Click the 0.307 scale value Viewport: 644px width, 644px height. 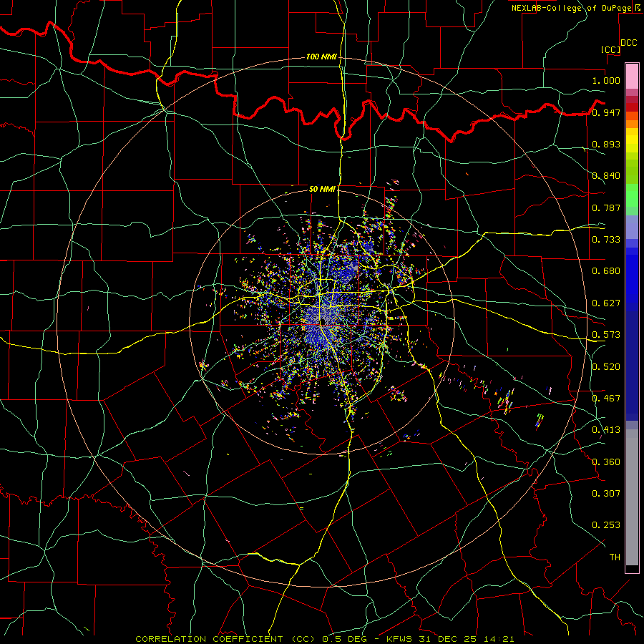(x=606, y=494)
